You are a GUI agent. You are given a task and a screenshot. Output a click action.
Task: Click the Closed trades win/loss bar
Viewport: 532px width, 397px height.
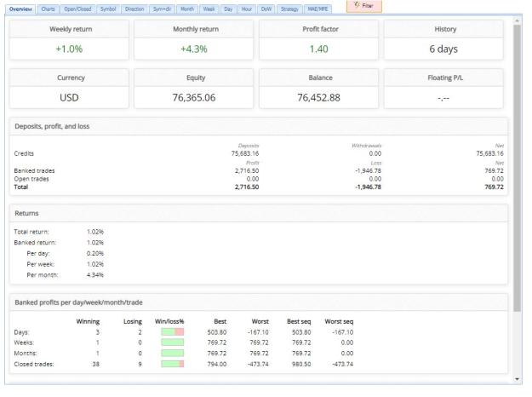(172, 365)
